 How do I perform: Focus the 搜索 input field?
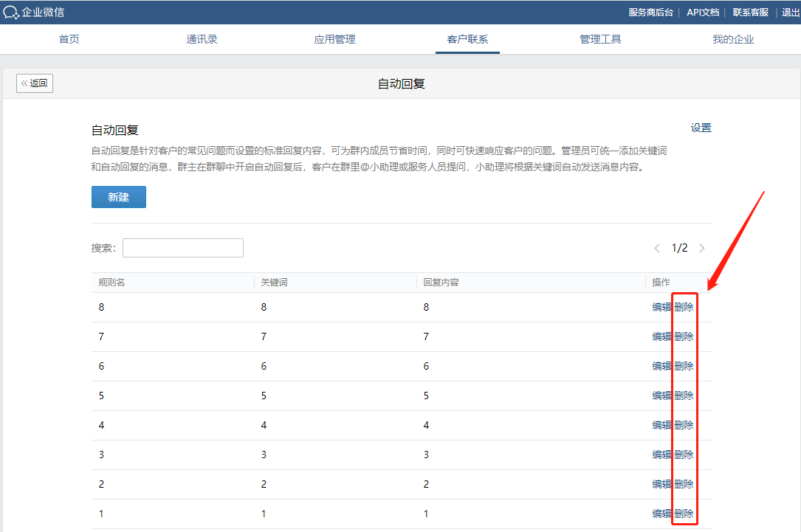(183, 248)
